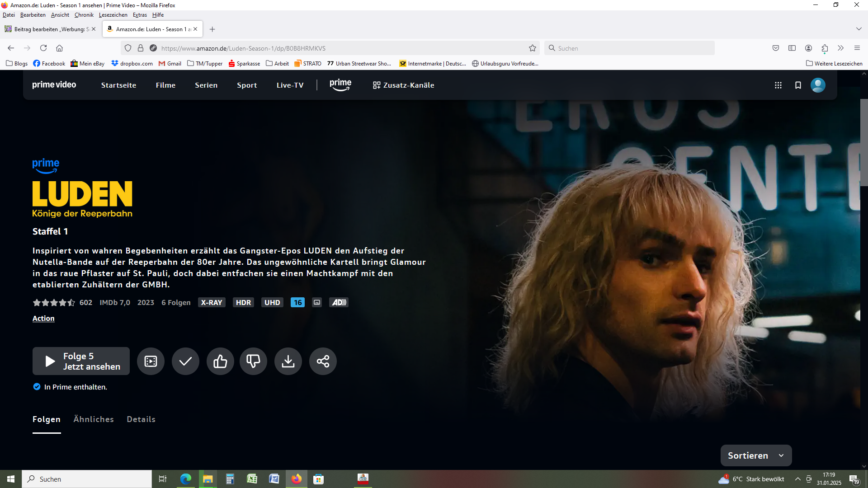Download the season icon
Viewport: 868px width, 488px height.
tap(288, 361)
